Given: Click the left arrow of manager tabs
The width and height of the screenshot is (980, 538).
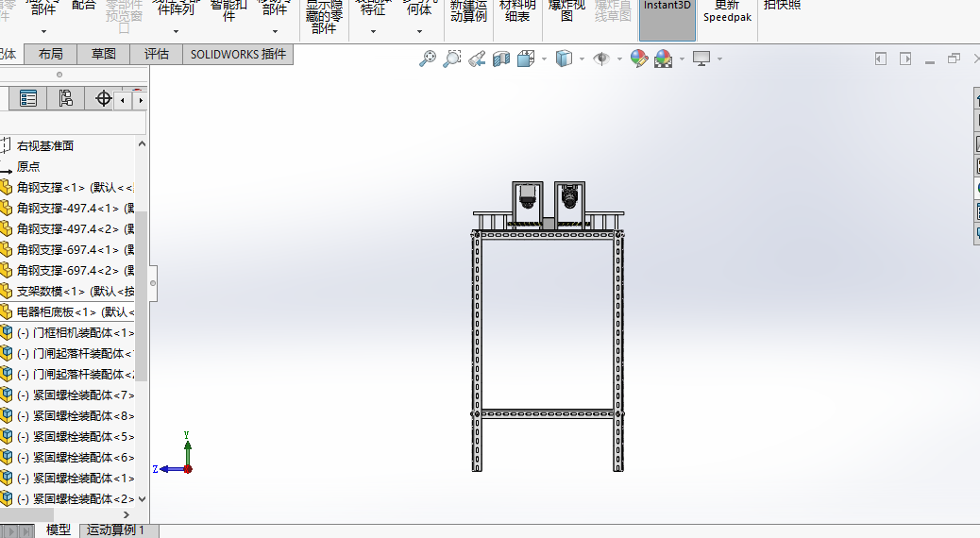Looking at the screenshot, I should click(123, 100).
